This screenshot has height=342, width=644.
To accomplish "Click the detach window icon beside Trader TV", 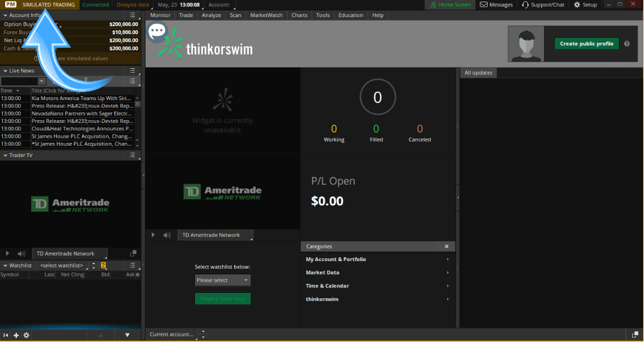I will coord(133,253).
